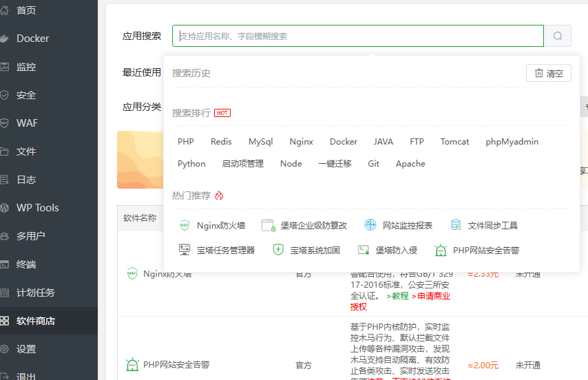Image resolution: width=588 pixels, height=380 pixels.
Task: Open the WAF sidebar icon
Action: [x=4, y=123]
